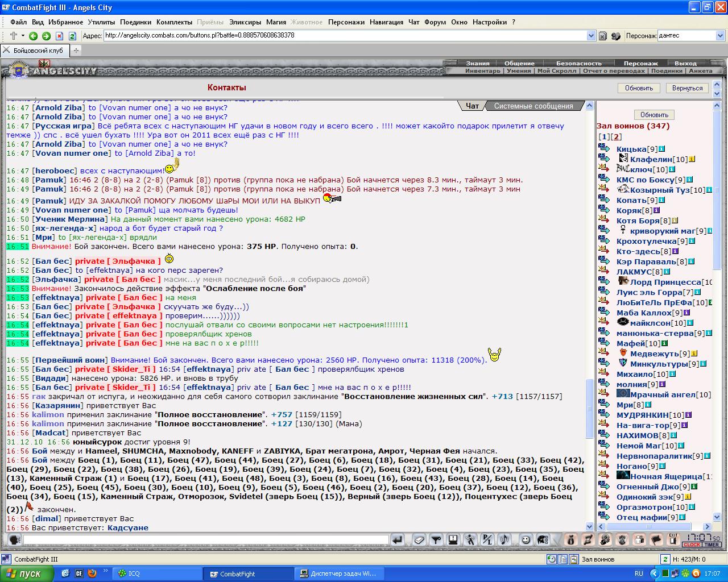
Task: Open the person silhouette icon in bottom panel
Action: click(x=640, y=539)
